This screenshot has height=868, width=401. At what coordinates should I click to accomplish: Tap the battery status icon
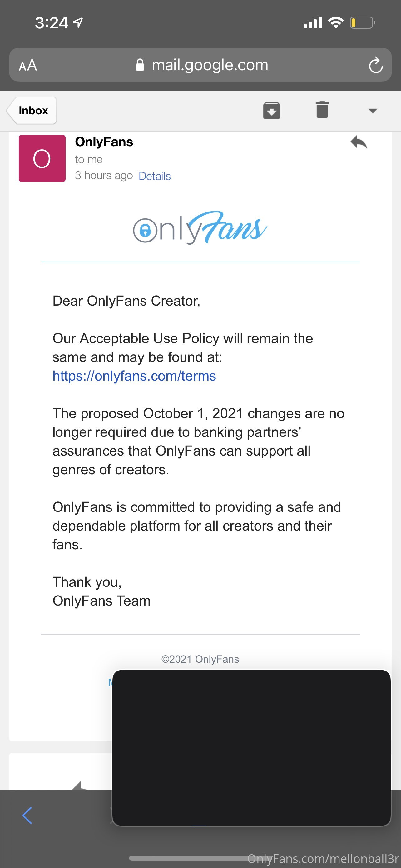362,23
